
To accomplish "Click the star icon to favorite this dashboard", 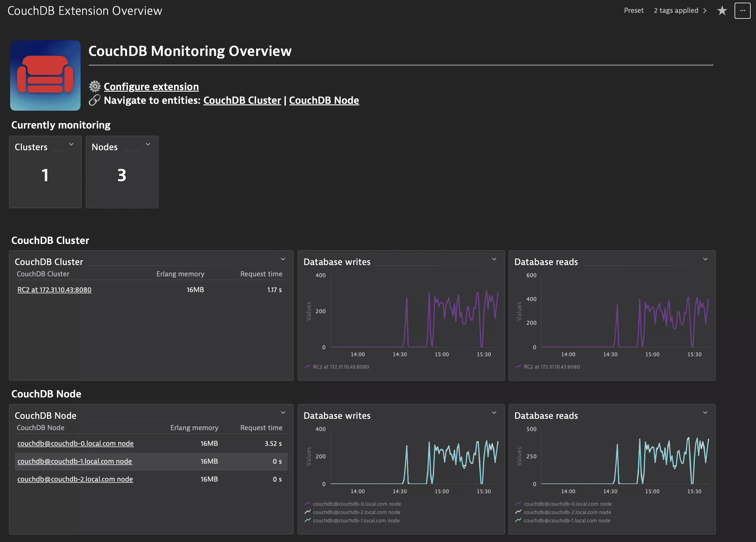I will pyautogui.click(x=722, y=10).
